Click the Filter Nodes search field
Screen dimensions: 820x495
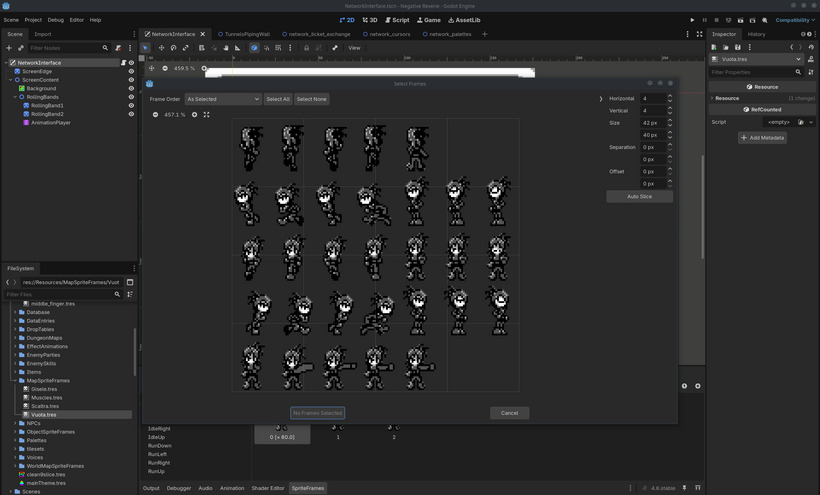(68, 48)
